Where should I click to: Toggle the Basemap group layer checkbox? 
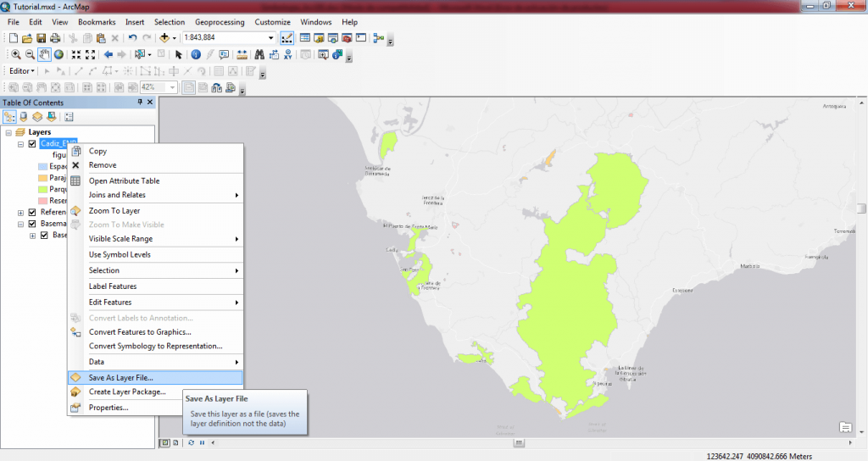coord(32,224)
